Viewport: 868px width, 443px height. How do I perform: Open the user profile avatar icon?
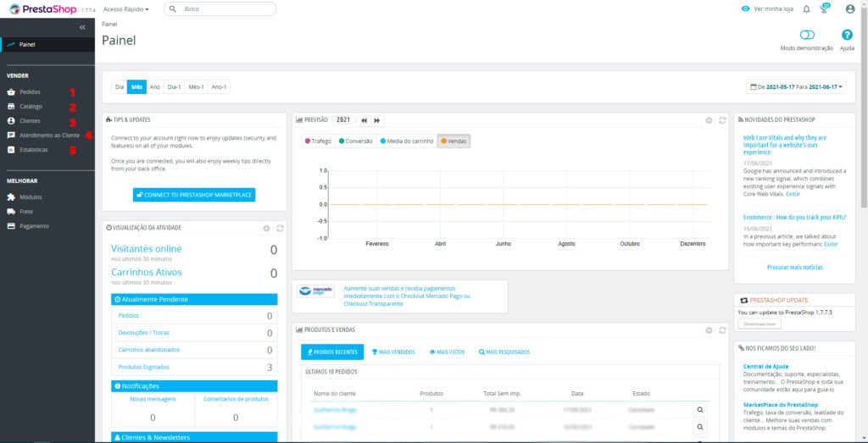[850, 9]
